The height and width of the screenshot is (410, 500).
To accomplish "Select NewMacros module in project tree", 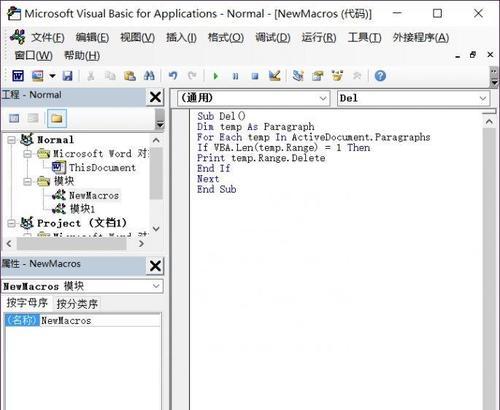I will (x=94, y=195).
